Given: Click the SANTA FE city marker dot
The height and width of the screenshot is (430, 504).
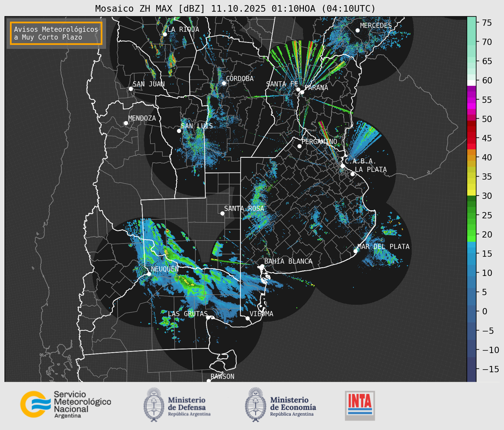Looking at the screenshot, I should click(x=298, y=89).
